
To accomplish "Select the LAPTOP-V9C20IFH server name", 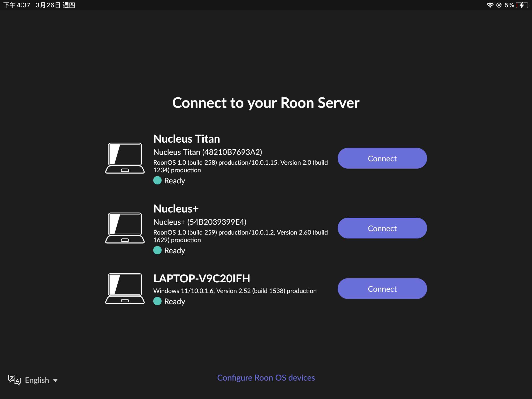I will coord(202,278).
